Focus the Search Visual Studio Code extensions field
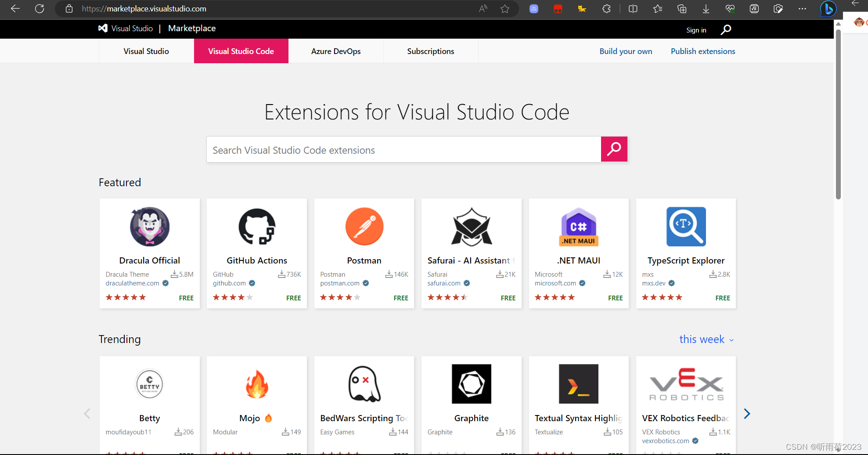 coord(403,149)
